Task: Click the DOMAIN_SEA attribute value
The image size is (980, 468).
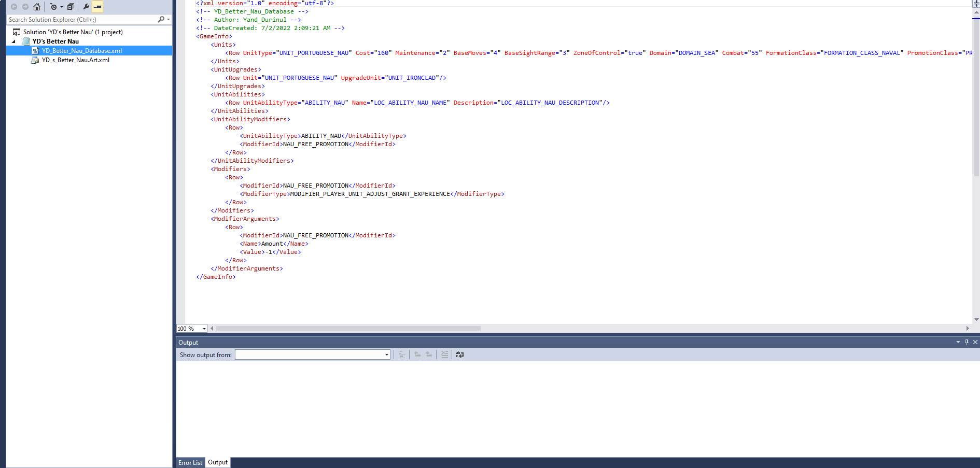Action: click(697, 53)
